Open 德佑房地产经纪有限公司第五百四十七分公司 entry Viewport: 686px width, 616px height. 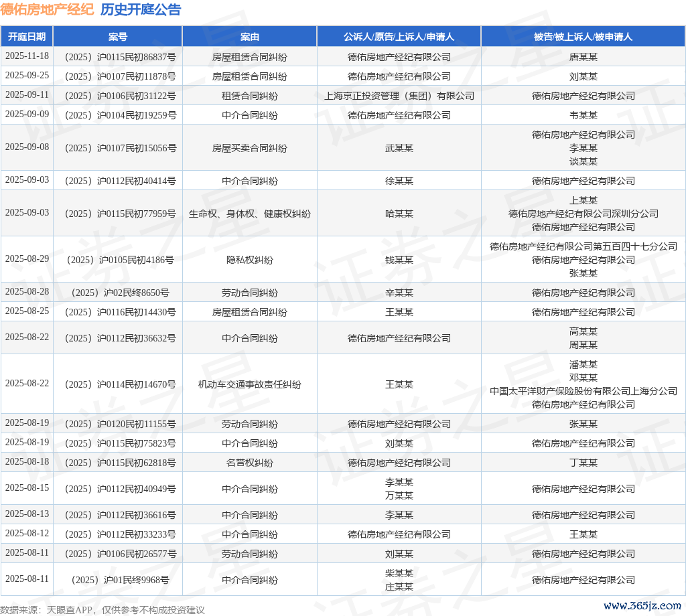[583, 246]
